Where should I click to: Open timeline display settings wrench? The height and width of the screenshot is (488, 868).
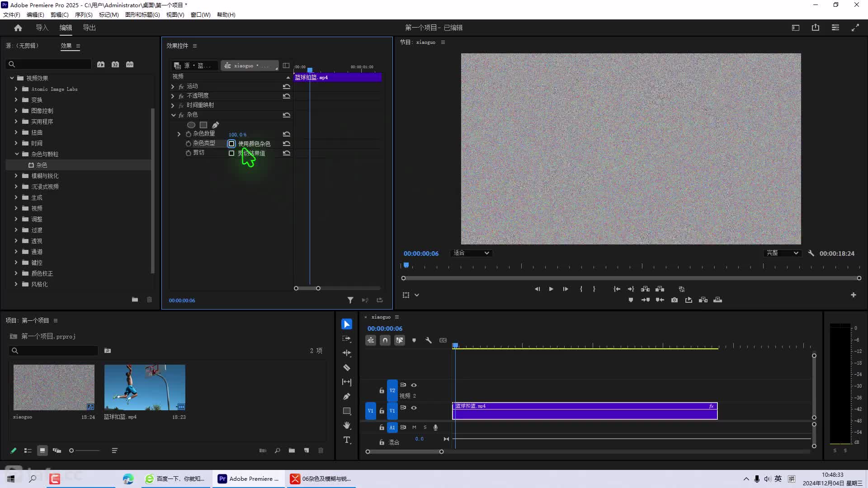[428, 340]
